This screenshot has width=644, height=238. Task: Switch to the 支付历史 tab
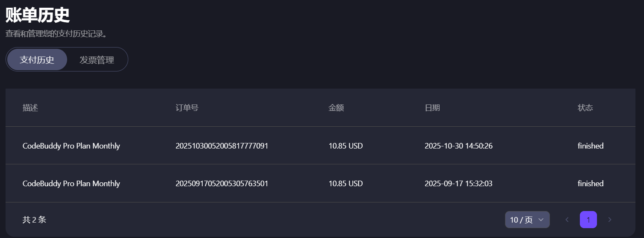pyautogui.click(x=37, y=59)
